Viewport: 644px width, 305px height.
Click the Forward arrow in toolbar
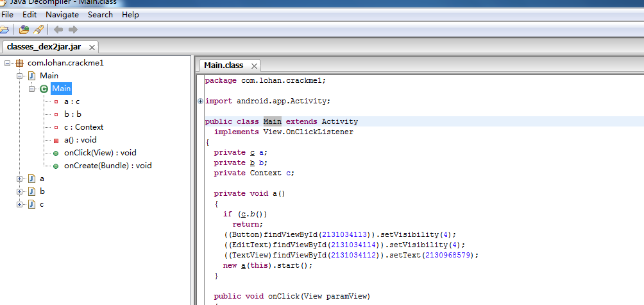click(x=73, y=30)
